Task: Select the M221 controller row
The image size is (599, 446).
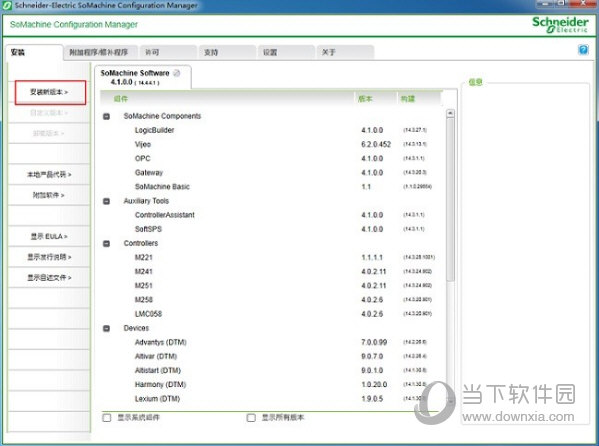Action: (x=271, y=258)
